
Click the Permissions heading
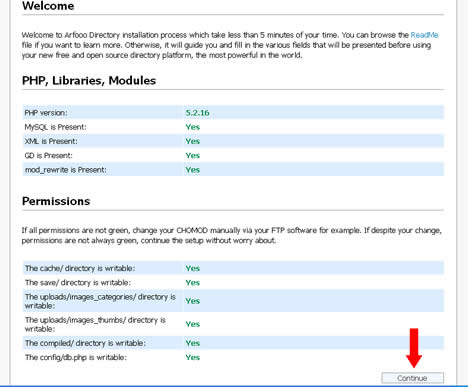[x=56, y=201]
